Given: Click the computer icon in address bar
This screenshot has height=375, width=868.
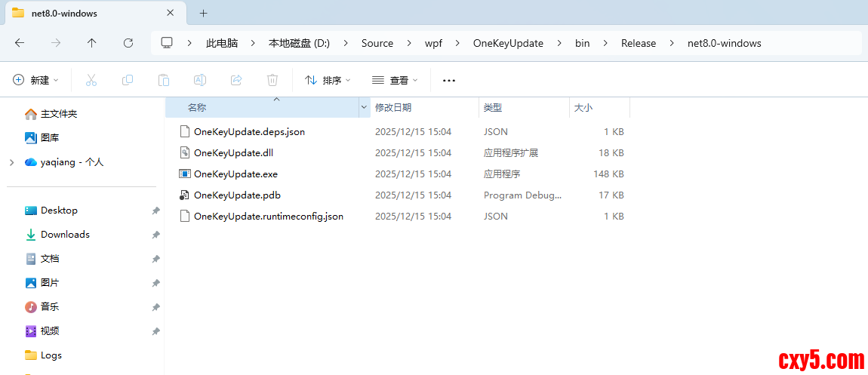Looking at the screenshot, I should click(167, 43).
